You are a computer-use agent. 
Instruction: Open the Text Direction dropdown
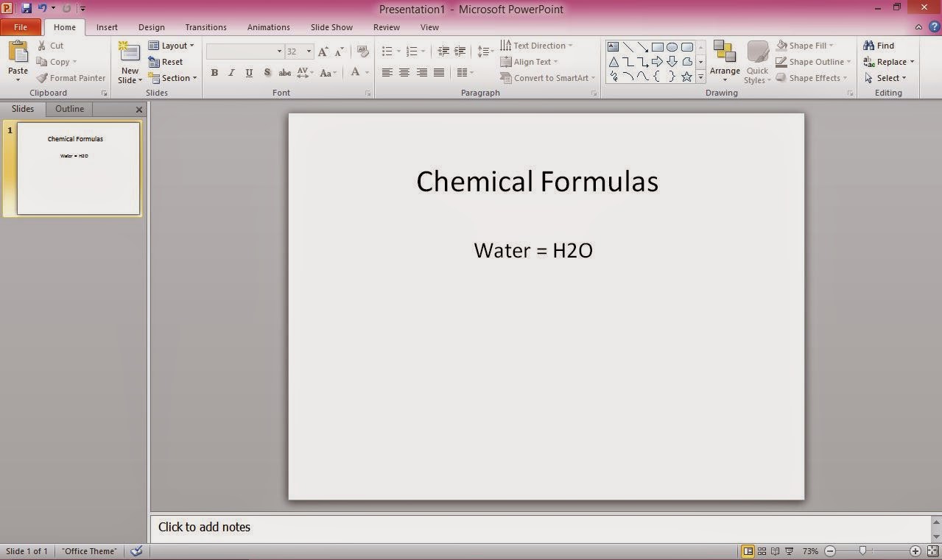point(536,46)
